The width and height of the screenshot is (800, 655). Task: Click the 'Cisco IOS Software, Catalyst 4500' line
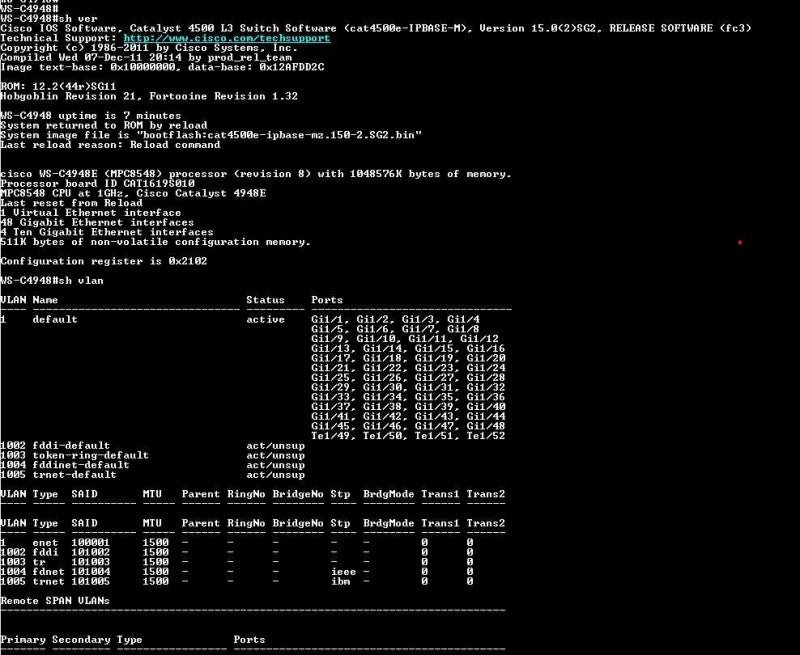pyautogui.click(x=376, y=29)
